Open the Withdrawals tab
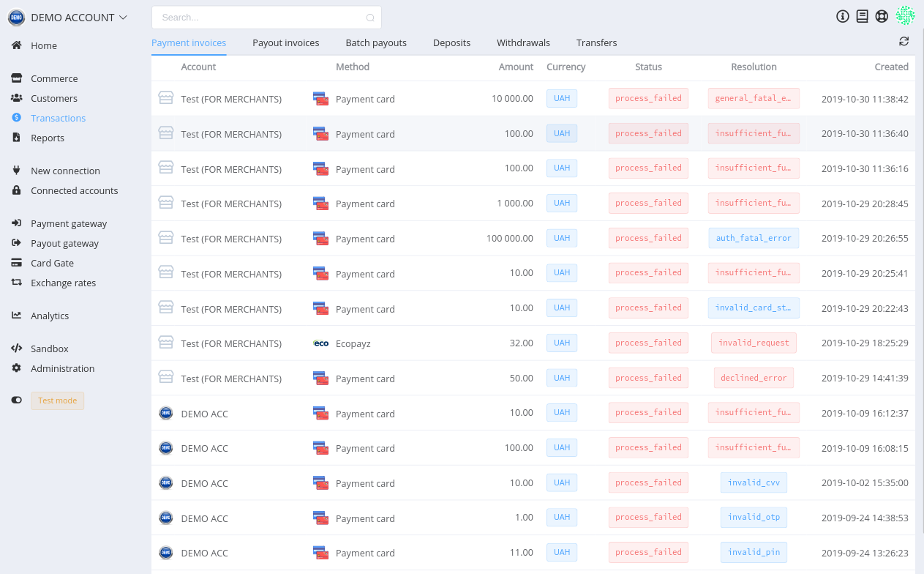Screen dimensions: 924x574 point(523,43)
